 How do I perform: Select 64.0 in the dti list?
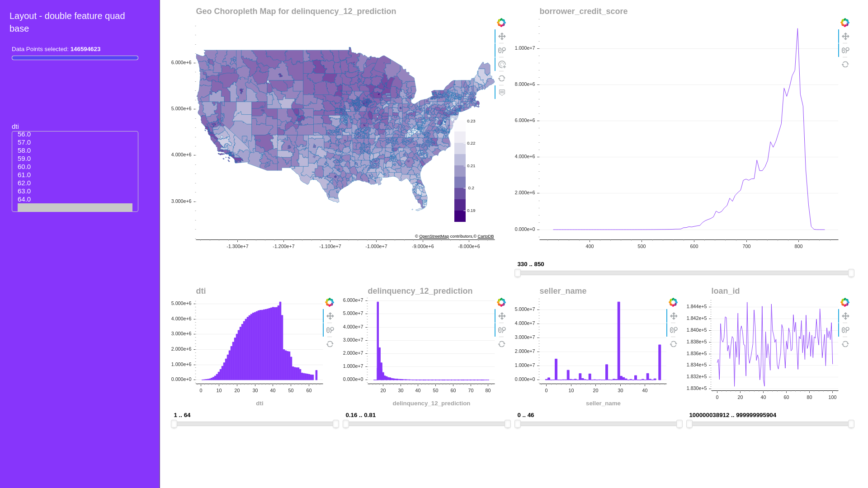pos(75,199)
